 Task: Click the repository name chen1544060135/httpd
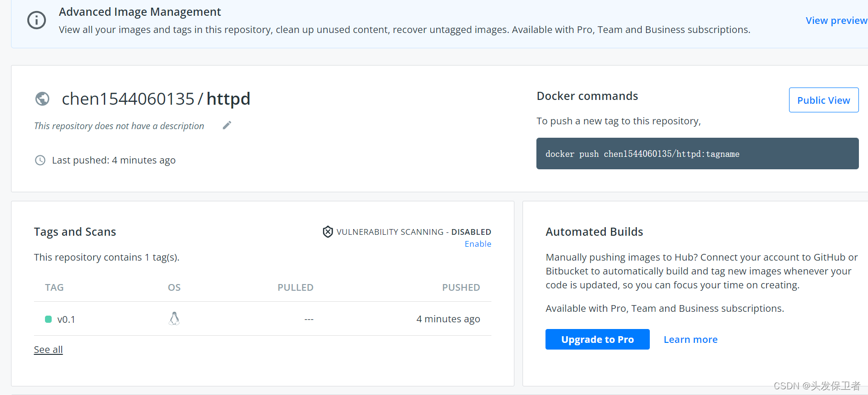tap(156, 99)
